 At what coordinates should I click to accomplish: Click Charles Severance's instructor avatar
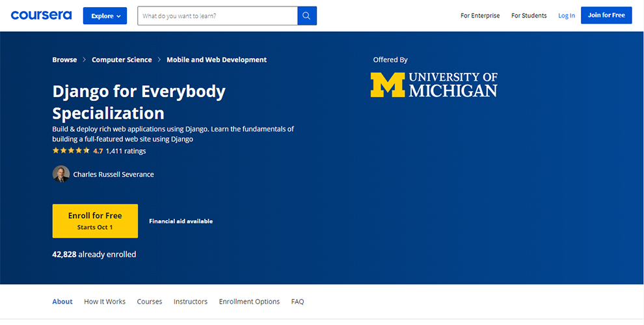pos(60,174)
